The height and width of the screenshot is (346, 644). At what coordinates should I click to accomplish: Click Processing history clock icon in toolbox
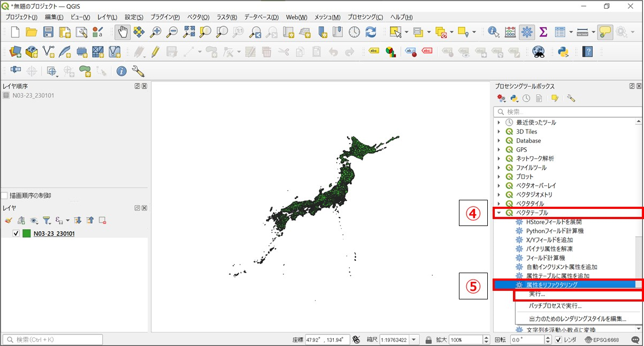[x=527, y=99]
